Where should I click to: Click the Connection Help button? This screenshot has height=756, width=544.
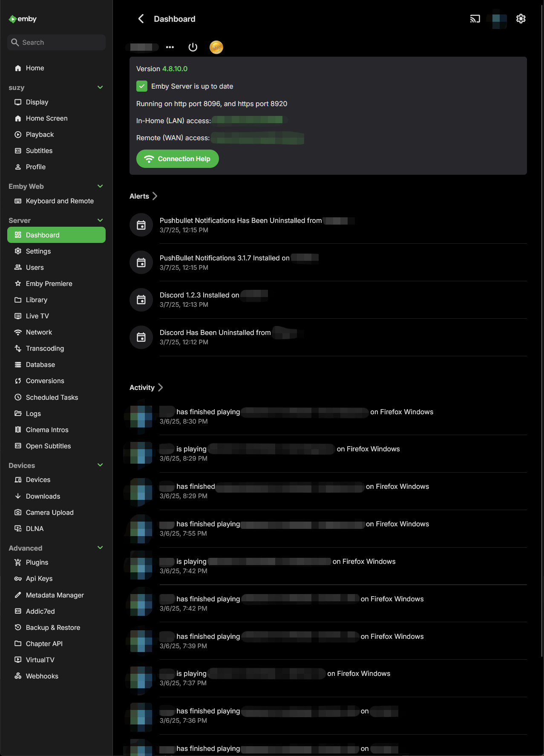pos(178,159)
